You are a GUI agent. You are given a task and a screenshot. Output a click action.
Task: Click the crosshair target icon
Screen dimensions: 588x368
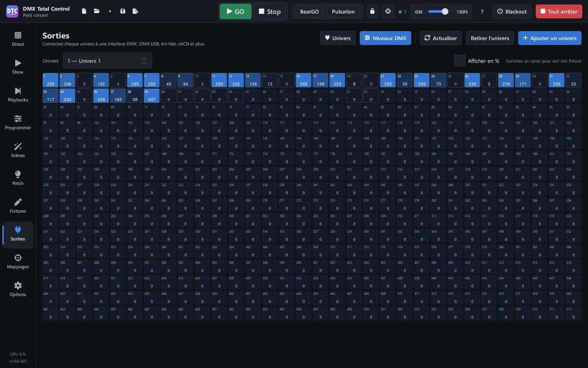tap(388, 11)
